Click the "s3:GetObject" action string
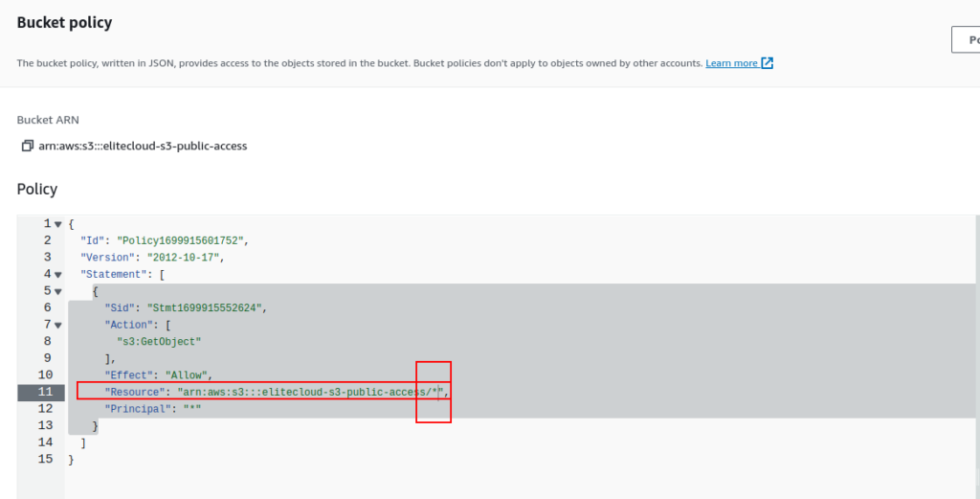Screen dimensions: 980x499 [x=159, y=341]
